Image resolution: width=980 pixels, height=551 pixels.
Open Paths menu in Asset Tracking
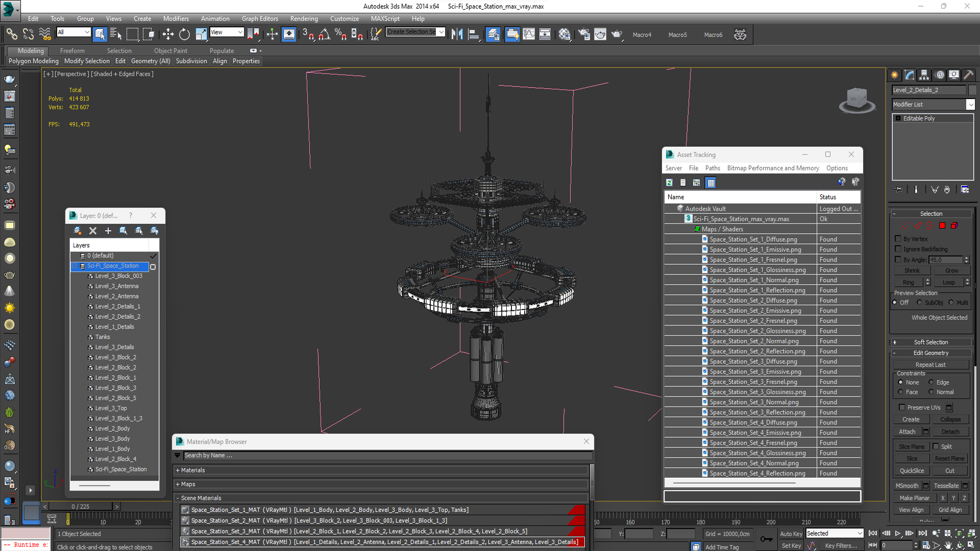[x=713, y=168]
